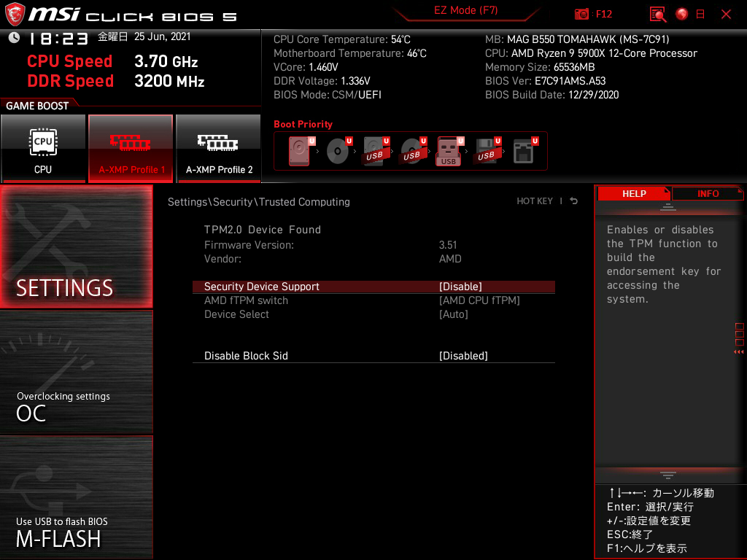Click the Firmware Version value 3.51

tap(448, 245)
